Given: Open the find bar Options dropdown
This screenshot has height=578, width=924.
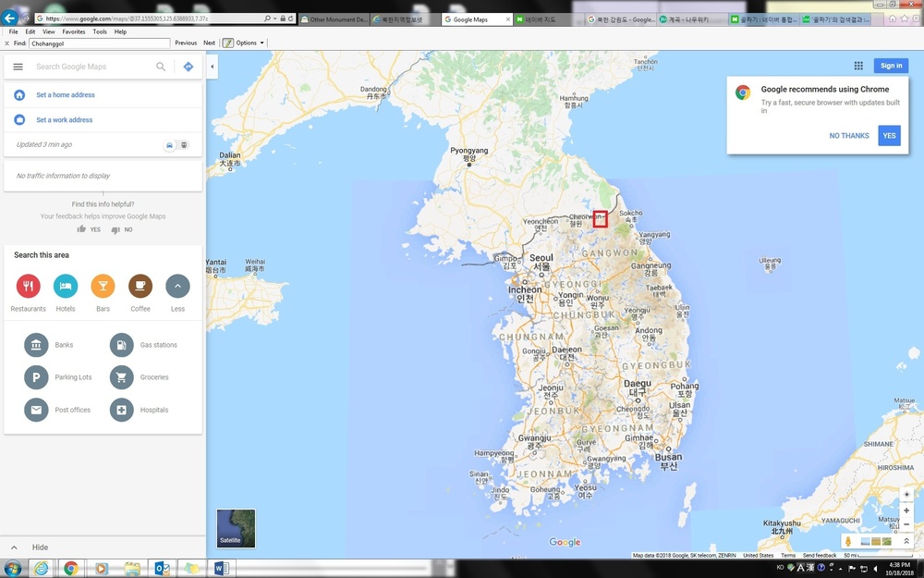Looking at the screenshot, I should (244, 43).
